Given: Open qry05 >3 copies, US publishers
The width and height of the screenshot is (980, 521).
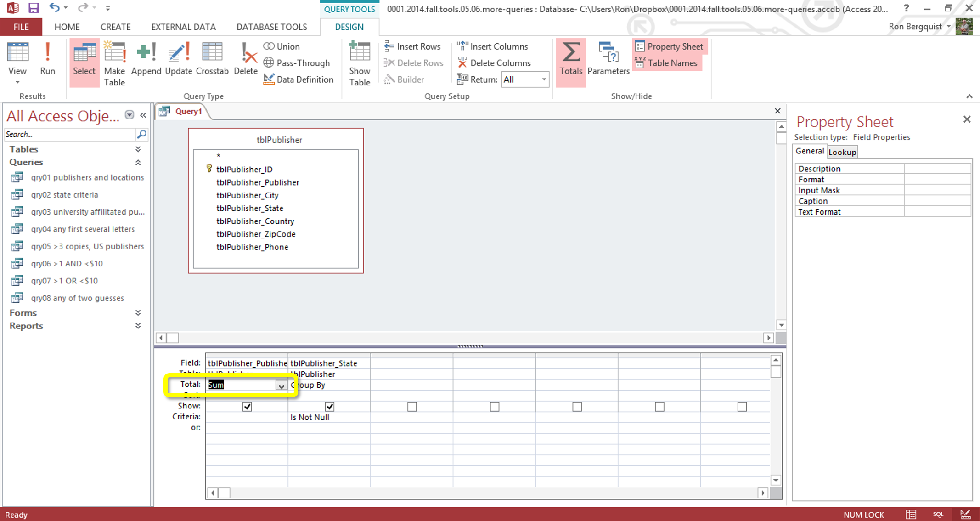Looking at the screenshot, I should (87, 246).
